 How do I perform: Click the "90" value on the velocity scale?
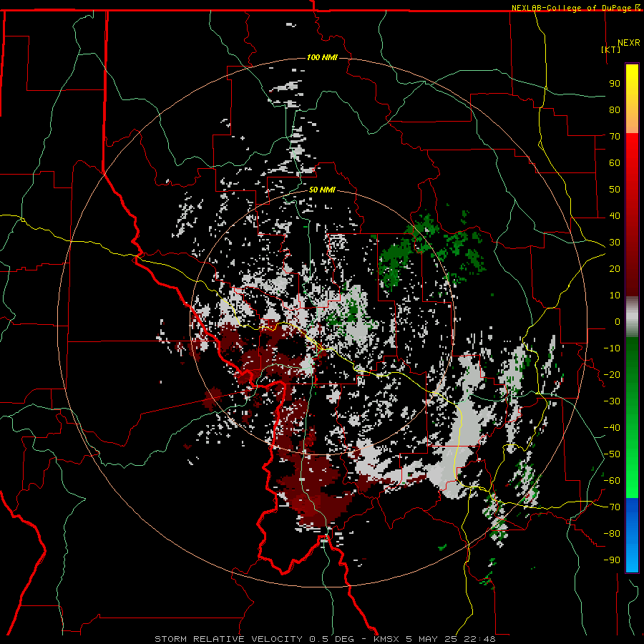[x=615, y=84]
